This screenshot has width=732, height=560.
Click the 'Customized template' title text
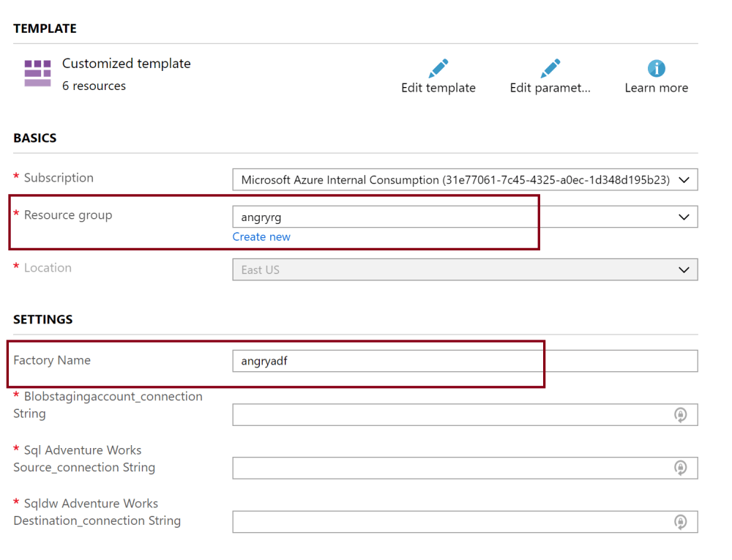[x=126, y=64]
